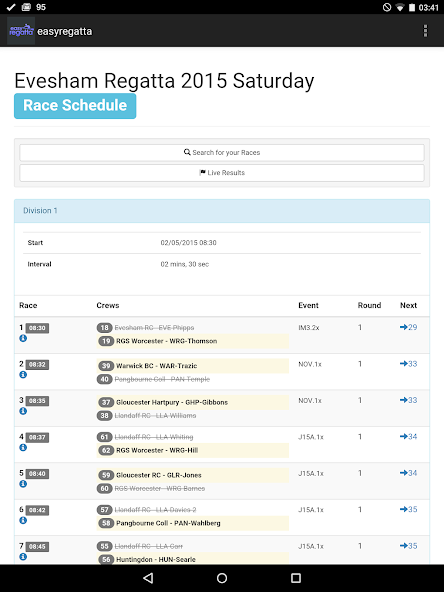Open the three-dot overflow menu
This screenshot has width=444, height=592.
point(425,31)
